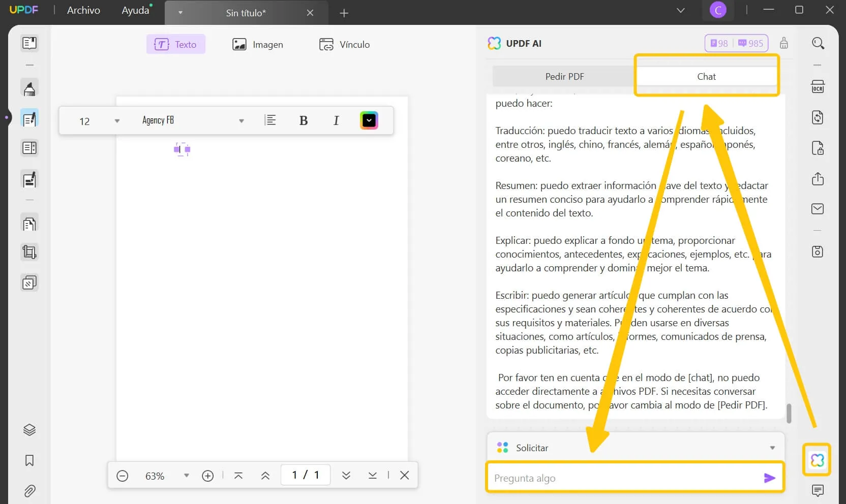Select the Edit PDF tool in sidebar

29,118
